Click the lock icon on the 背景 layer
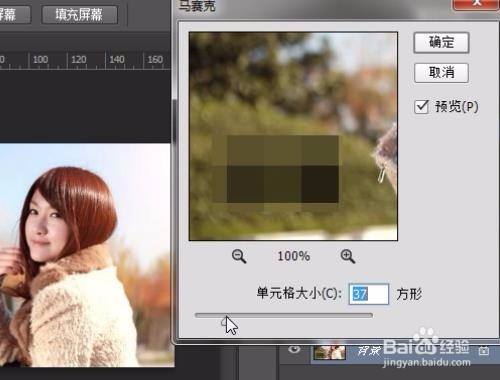This screenshot has width=500, height=380. click(x=484, y=351)
